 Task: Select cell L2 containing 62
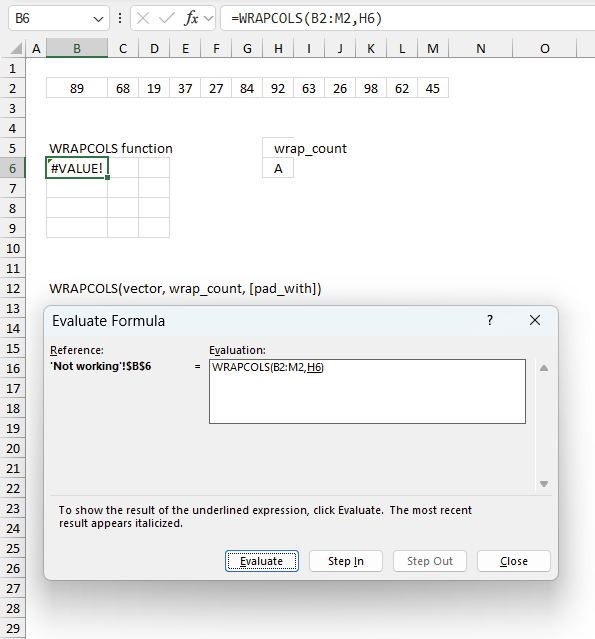(x=402, y=88)
